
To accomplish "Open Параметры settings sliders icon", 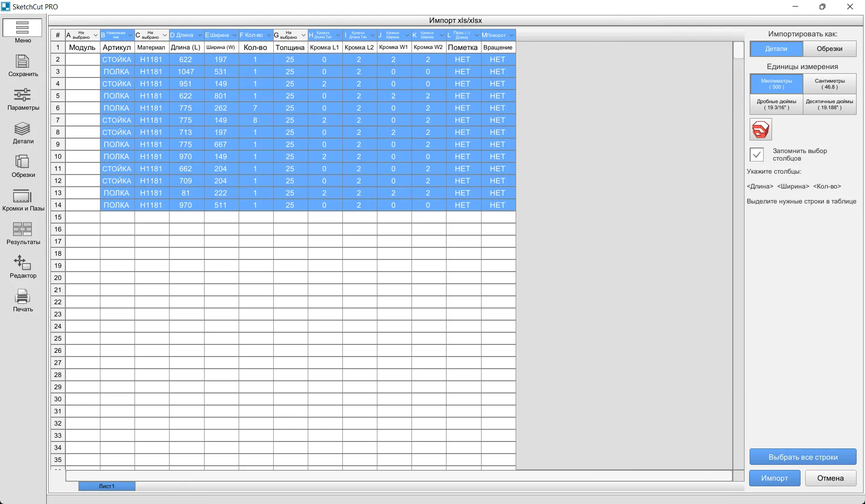I will coord(22,95).
